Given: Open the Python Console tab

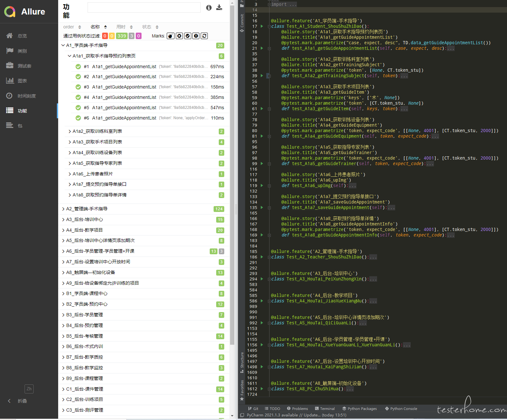Looking at the screenshot, I should [401, 409].
